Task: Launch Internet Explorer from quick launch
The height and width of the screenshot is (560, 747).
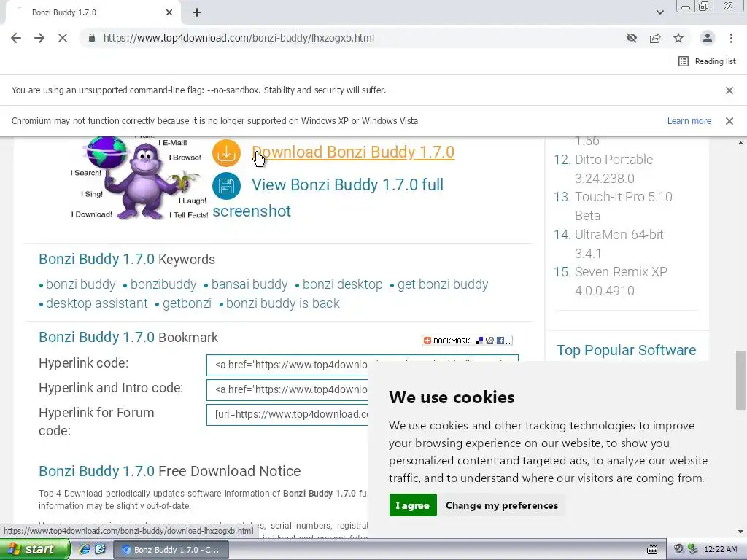Action: [85, 550]
